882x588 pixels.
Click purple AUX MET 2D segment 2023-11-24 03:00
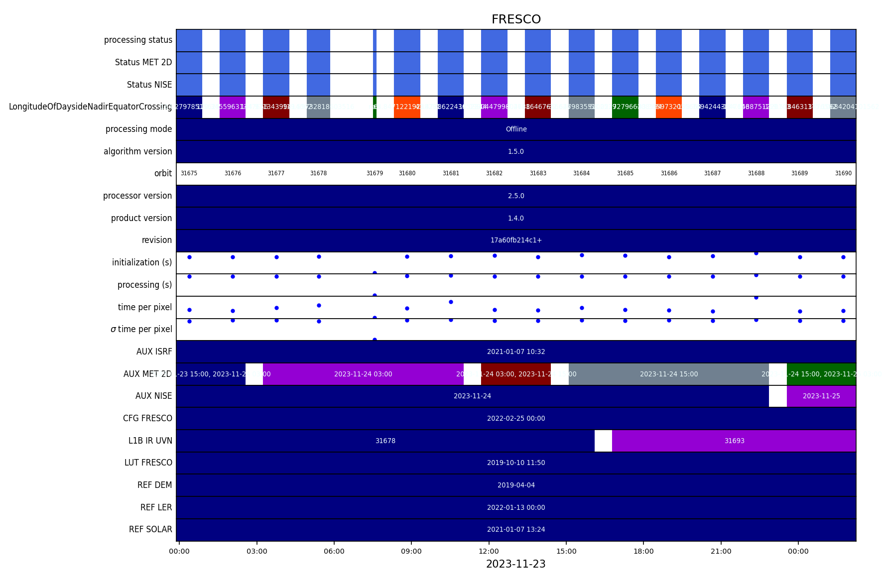[363, 374]
